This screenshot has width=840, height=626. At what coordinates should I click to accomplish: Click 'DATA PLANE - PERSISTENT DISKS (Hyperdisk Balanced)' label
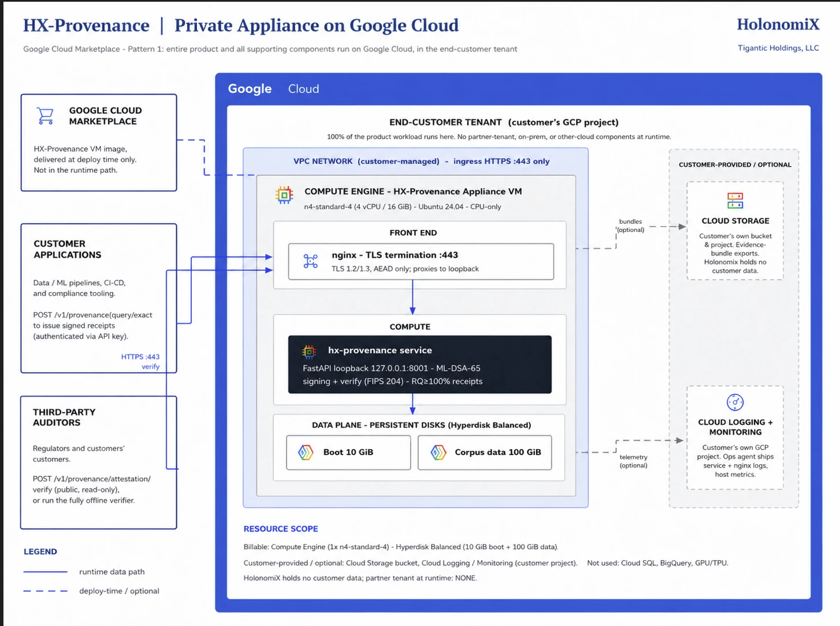point(421,425)
